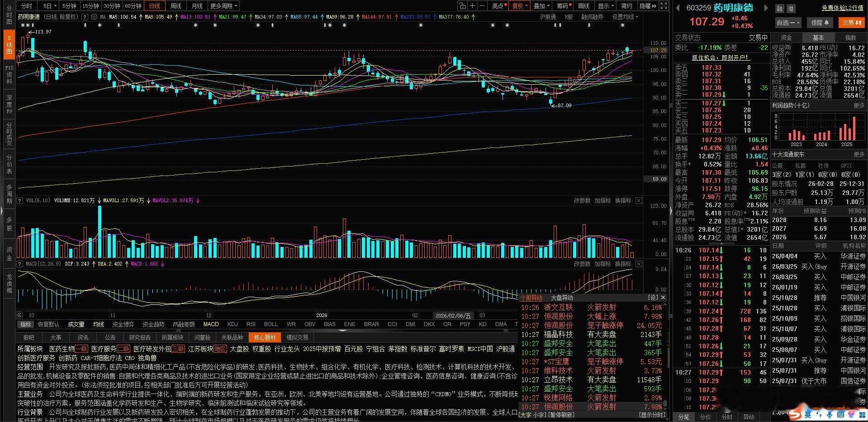Image resolution: width=868 pixels, height=422 pixels.
Task: Open 资金 in left sidebar
Action: click(9, 254)
